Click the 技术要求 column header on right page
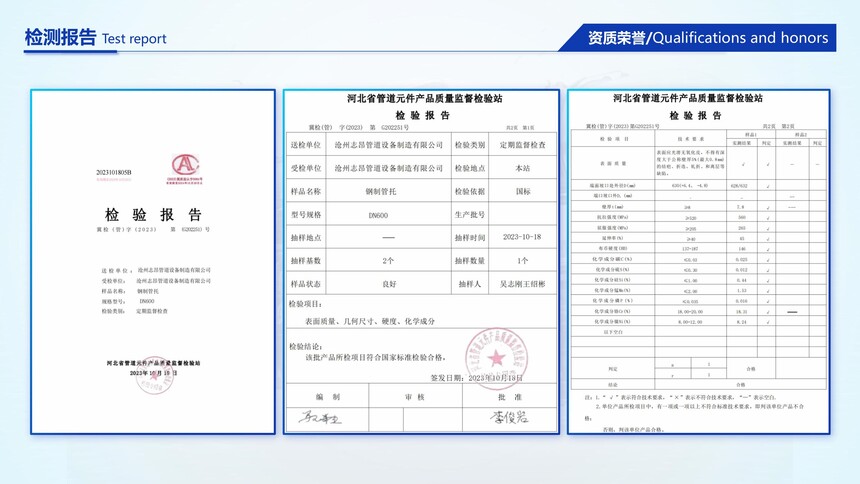860x484 pixels. (x=691, y=139)
